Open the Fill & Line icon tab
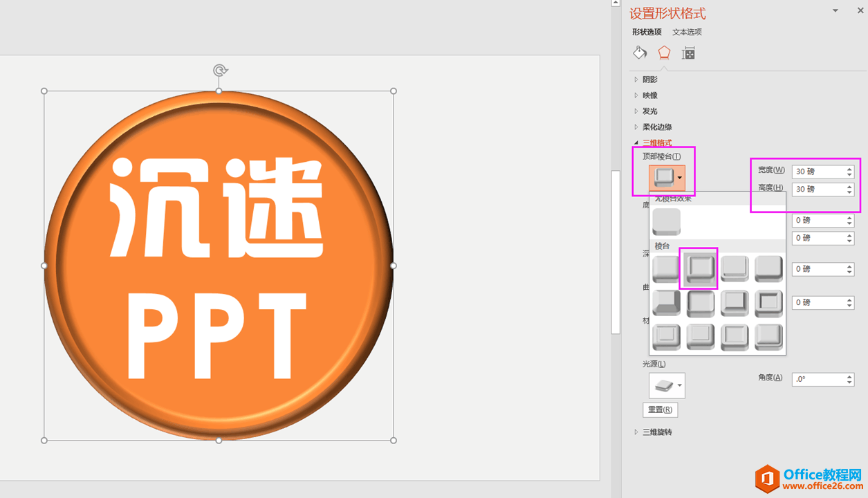 coord(640,53)
